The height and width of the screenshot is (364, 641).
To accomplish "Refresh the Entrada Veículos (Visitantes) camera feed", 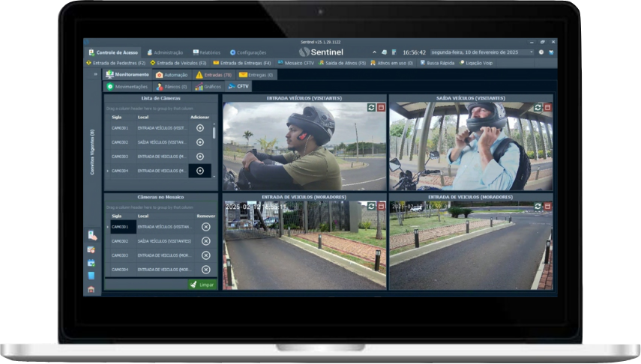I will (371, 108).
